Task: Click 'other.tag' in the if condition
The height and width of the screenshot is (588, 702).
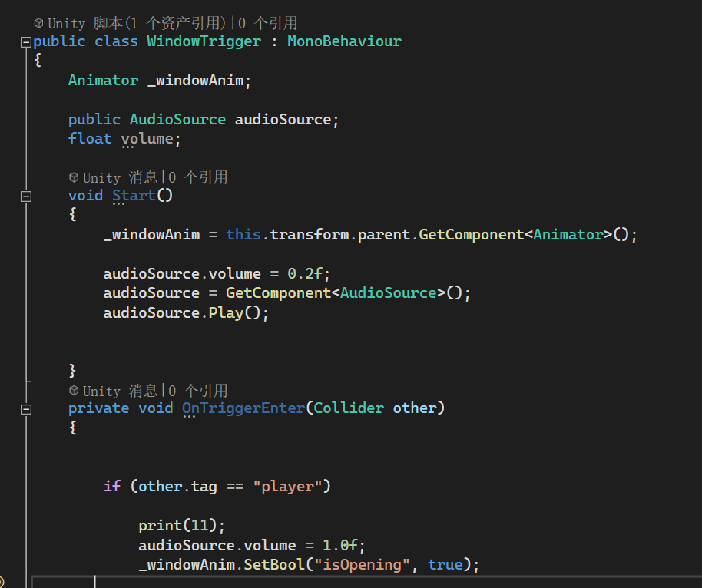Action: [x=177, y=487]
